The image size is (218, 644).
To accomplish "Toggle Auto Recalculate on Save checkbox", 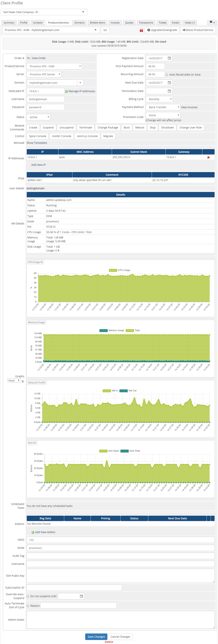I will (x=167, y=75).
